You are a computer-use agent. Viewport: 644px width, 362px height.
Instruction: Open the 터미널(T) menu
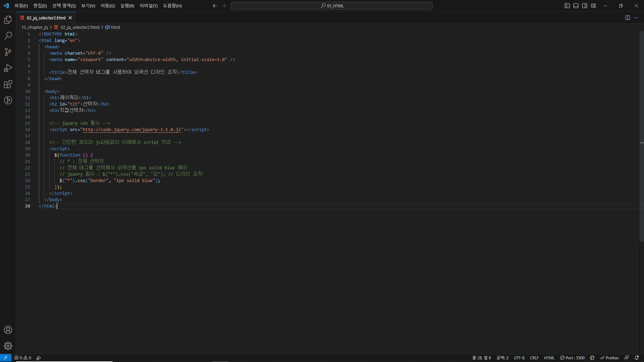click(x=149, y=6)
